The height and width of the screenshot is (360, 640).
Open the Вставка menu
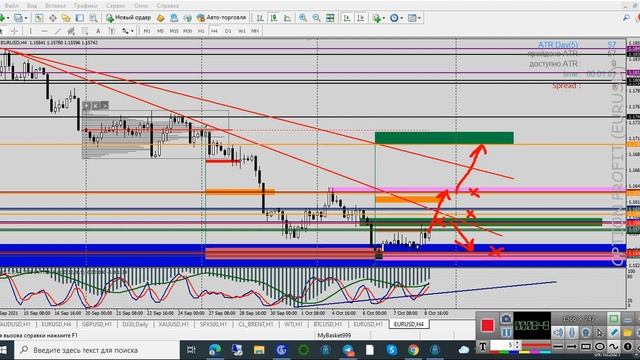pos(56,6)
